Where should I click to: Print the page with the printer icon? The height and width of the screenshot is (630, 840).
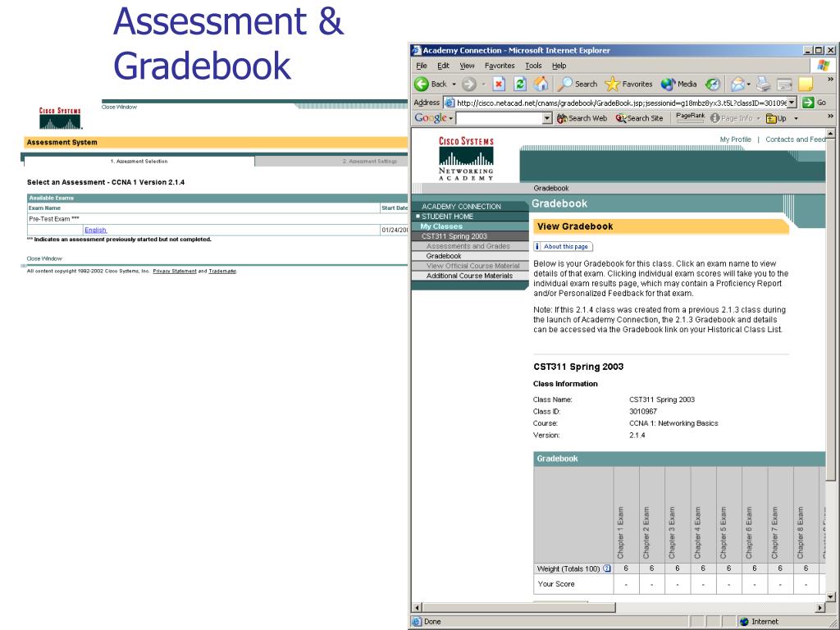pos(764,84)
